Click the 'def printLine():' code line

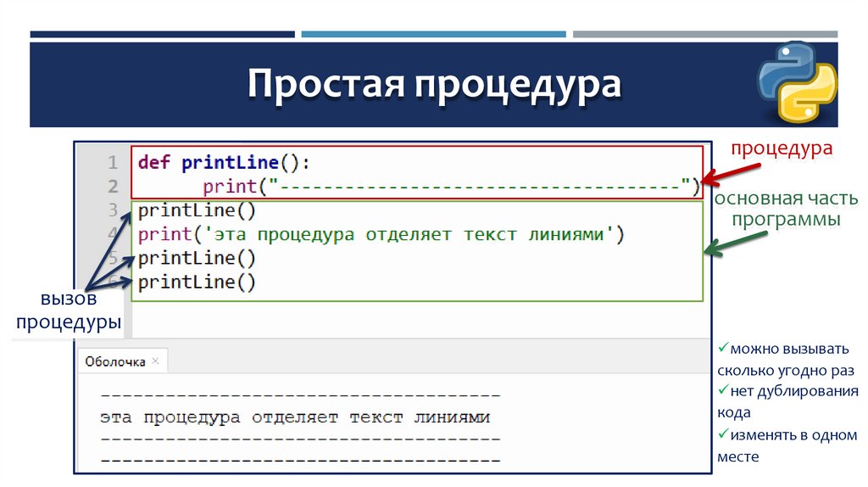click(x=224, y=162)
